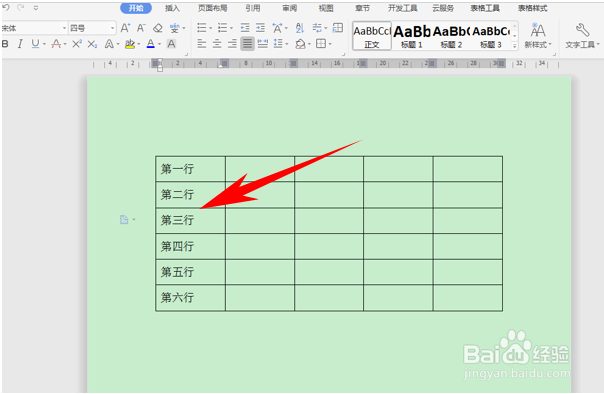Viewport: 604px width, 394px height.
Task: Open borders dropdown arrow
Action: click(330, 44)
